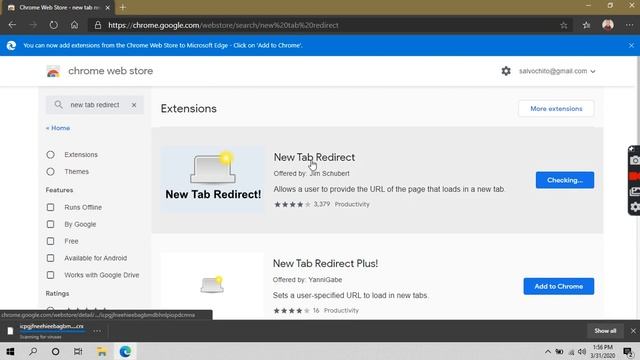Select the Themes radio filter
The image size is (640, 360).
[x=50, y=171]
